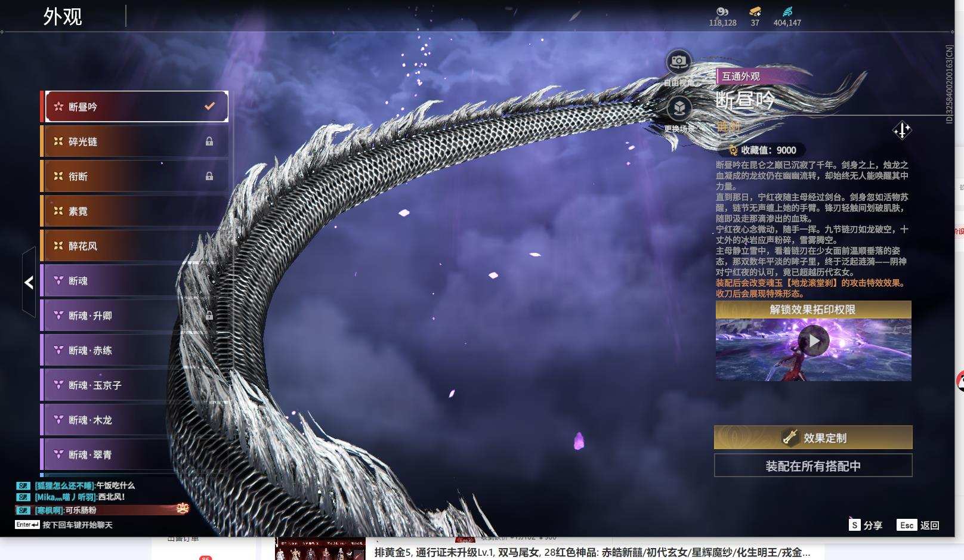
Task: Click 返回 to go back
Action: pos(930,525)
